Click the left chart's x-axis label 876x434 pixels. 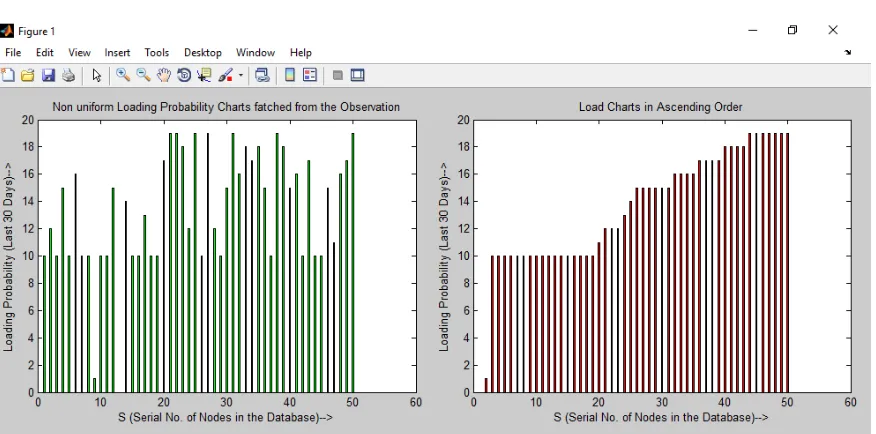click(x=225, y=417)
